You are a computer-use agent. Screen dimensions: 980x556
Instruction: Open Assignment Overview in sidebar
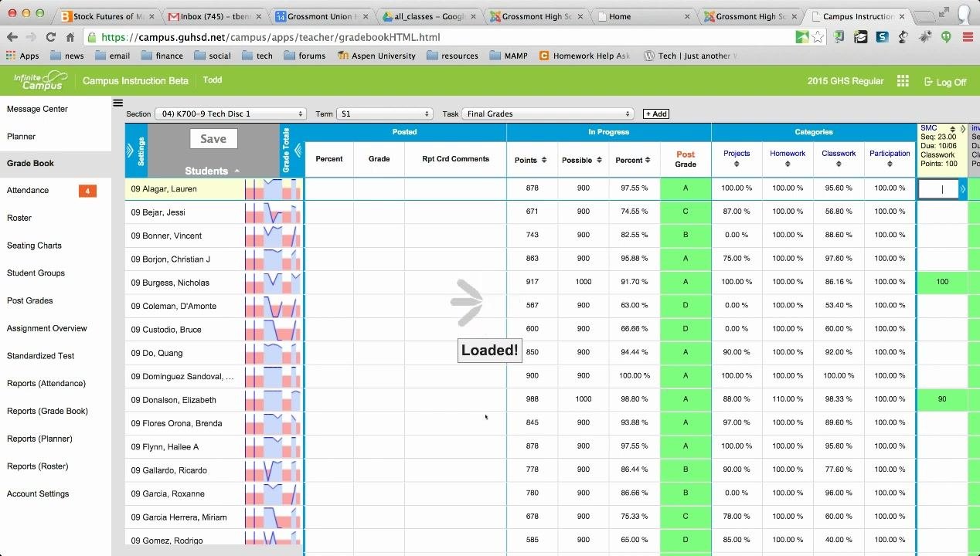click(47, 328)
